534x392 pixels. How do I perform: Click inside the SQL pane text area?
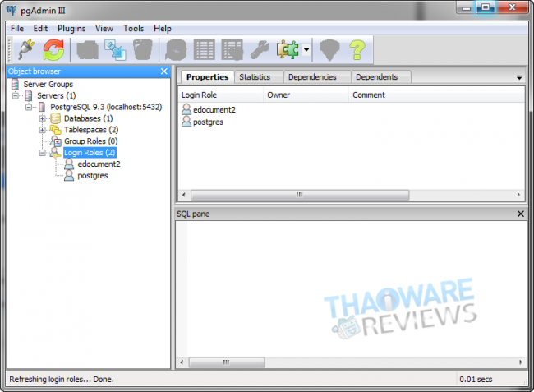(x=351, y=288)
